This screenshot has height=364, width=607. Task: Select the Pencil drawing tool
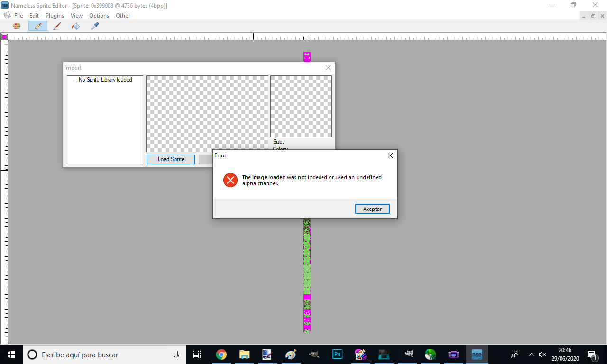37,26
